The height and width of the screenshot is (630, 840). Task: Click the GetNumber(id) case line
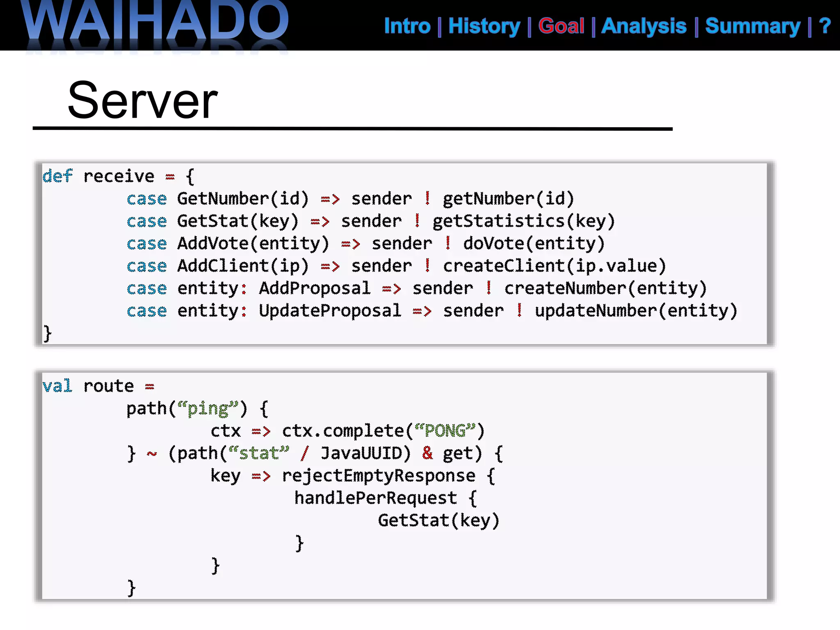243,199
